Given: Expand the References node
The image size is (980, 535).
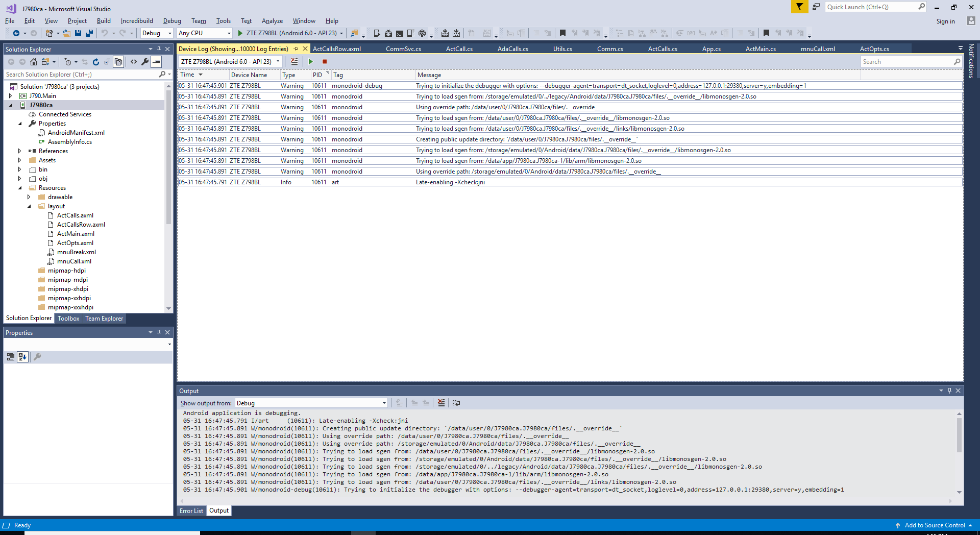Looking at the screenshot, I should pyautogui.click(x=20, y=151).
